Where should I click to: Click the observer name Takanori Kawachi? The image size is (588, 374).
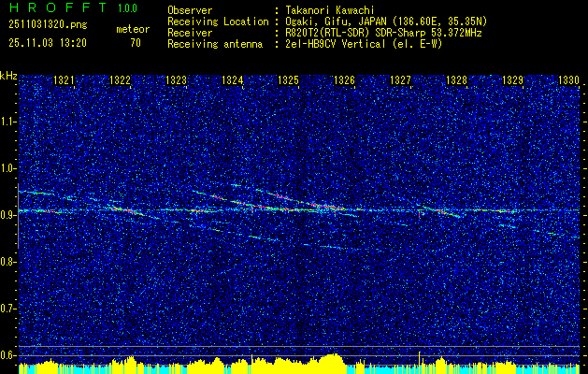click(x=328, y=10)
